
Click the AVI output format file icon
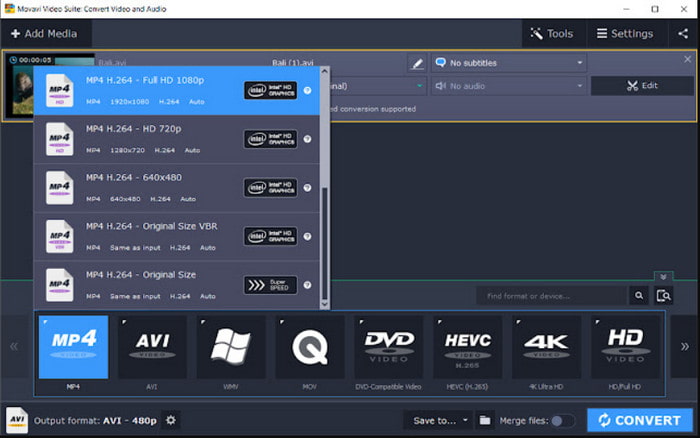click(x=17, y=420)
